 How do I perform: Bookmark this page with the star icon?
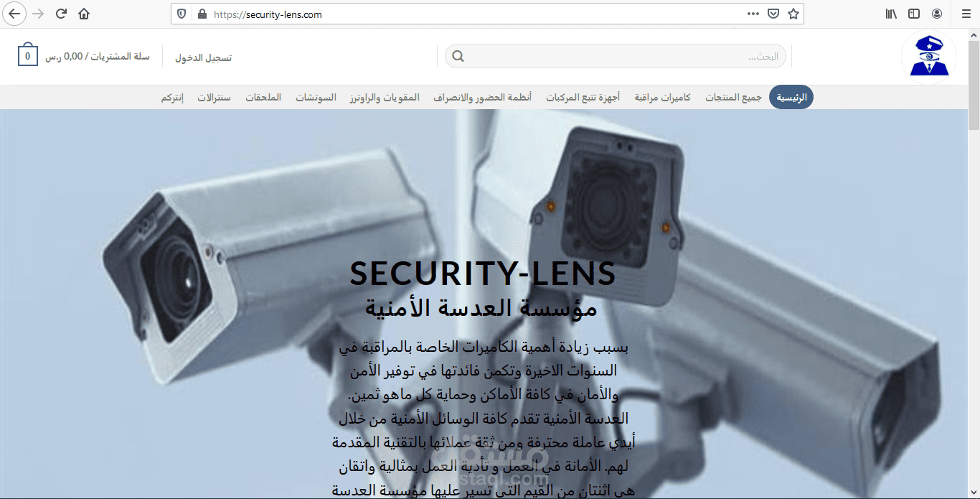pos(793,14)
